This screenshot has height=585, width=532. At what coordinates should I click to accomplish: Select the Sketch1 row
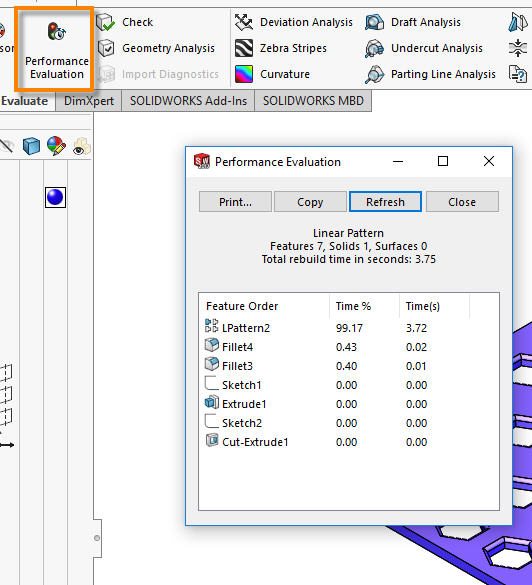[348, 385]
